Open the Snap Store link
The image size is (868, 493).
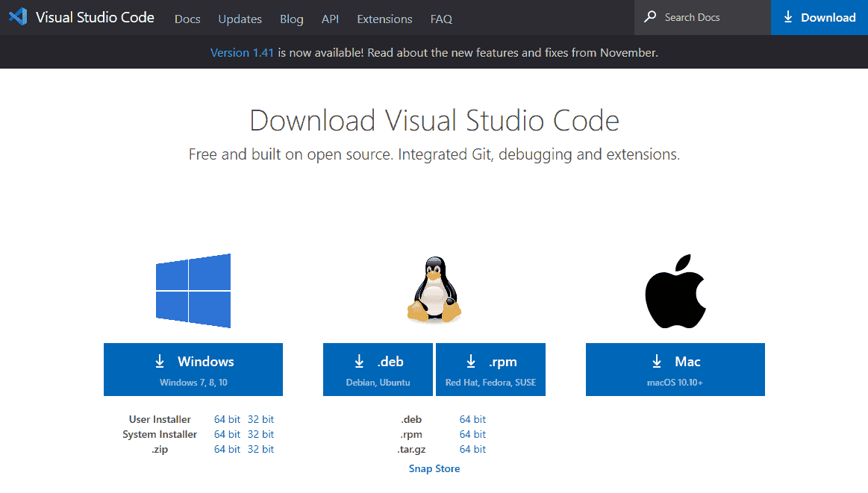coord(434,468)
